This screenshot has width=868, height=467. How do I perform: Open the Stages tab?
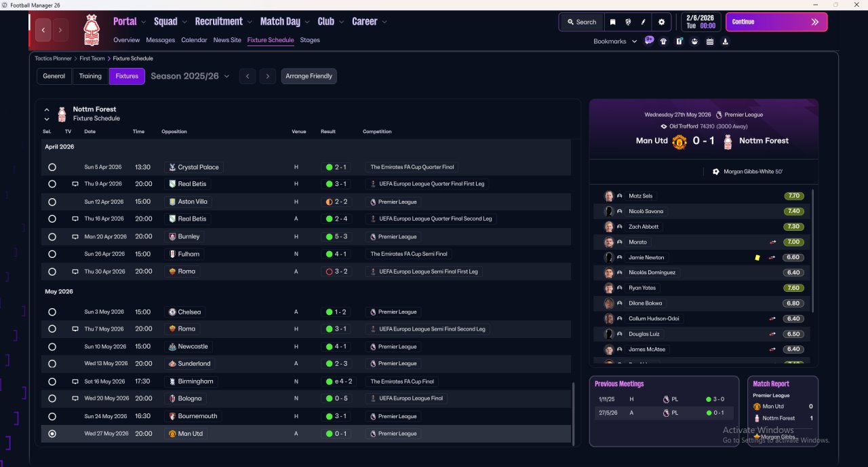pos(310,40)
